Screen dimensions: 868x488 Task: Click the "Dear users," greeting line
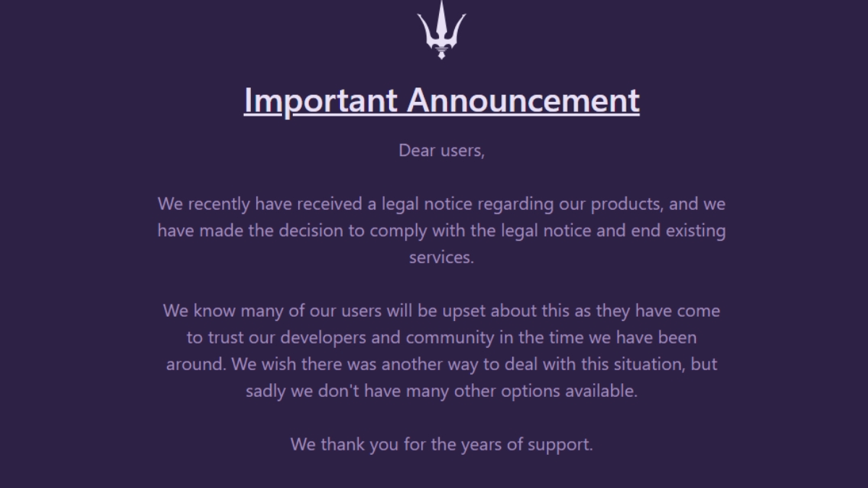point(441,150)
